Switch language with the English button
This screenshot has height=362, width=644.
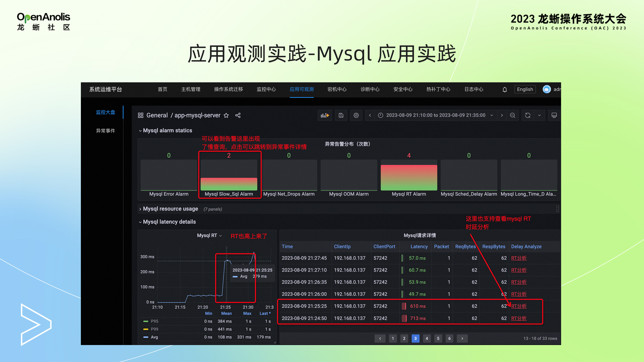525,89
